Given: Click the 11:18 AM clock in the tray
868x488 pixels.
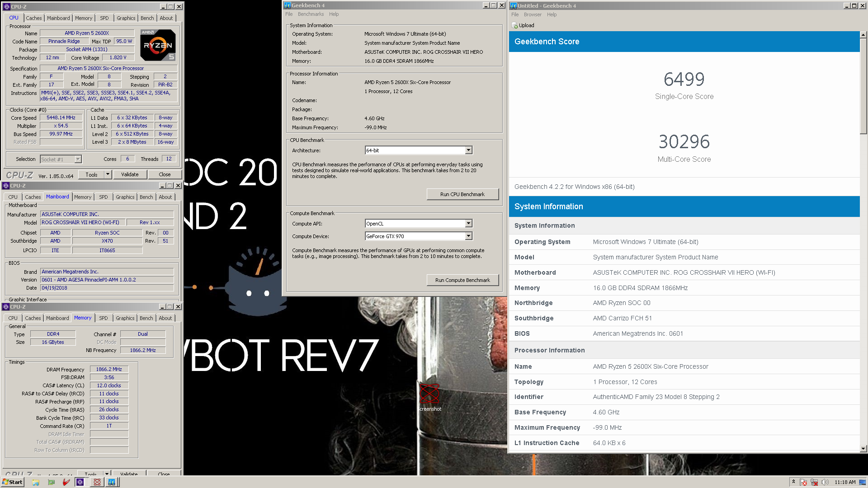Looking at the screenshot, I should click(845, 482).
